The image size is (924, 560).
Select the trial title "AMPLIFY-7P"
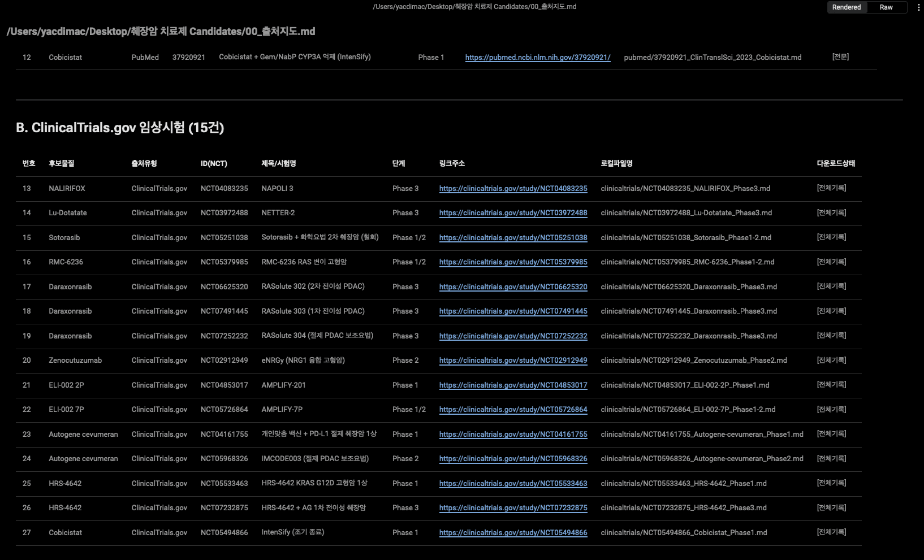(x=282, y=410)
